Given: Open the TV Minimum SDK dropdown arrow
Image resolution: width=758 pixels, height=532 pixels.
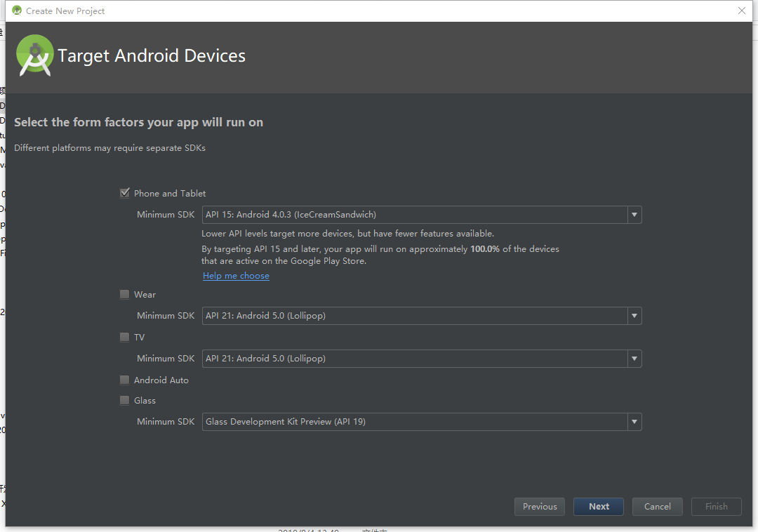Looking at the screenshot, I should click(x=634, y=359).
